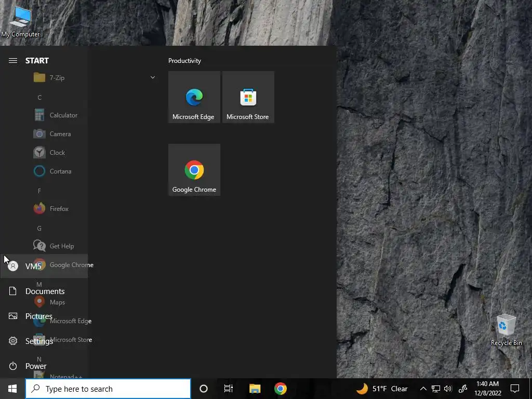Click the letter C section header
This screenshot has width=532, height=399.
[x=39, y=97]
